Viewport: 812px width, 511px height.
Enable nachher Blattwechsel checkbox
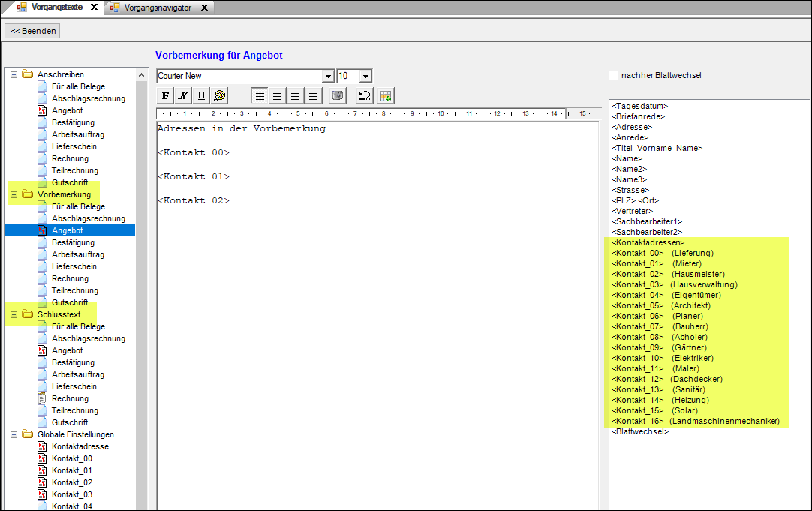pyautogui.click(x=613, y=75)
